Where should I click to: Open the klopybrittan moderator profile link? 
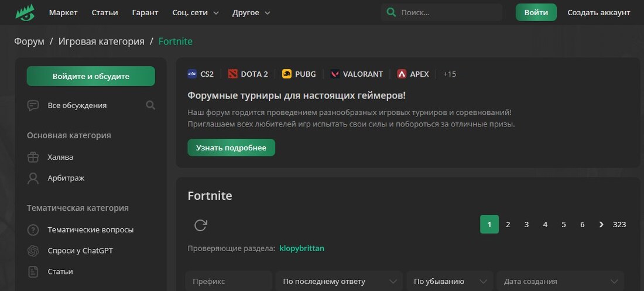click(302, 248)
